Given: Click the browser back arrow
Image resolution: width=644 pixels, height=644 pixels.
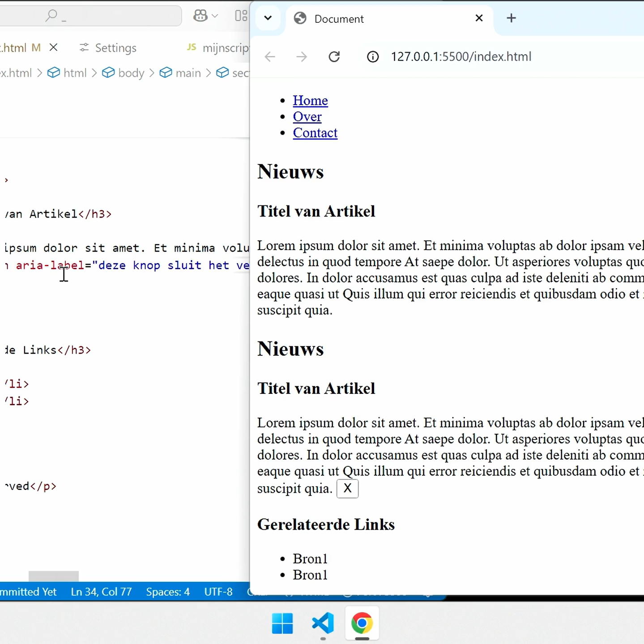Looking at the screenshot, I should pyautogui.click(x=270, y=57).
